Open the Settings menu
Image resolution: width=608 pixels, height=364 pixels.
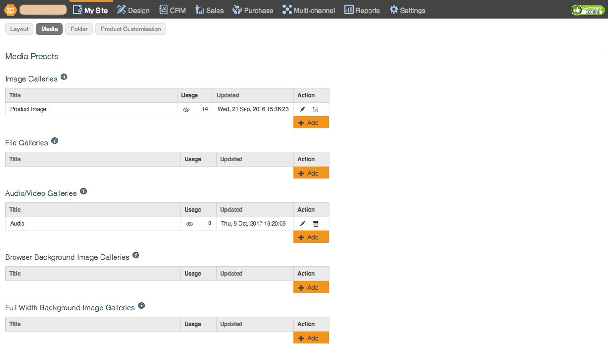407,10
